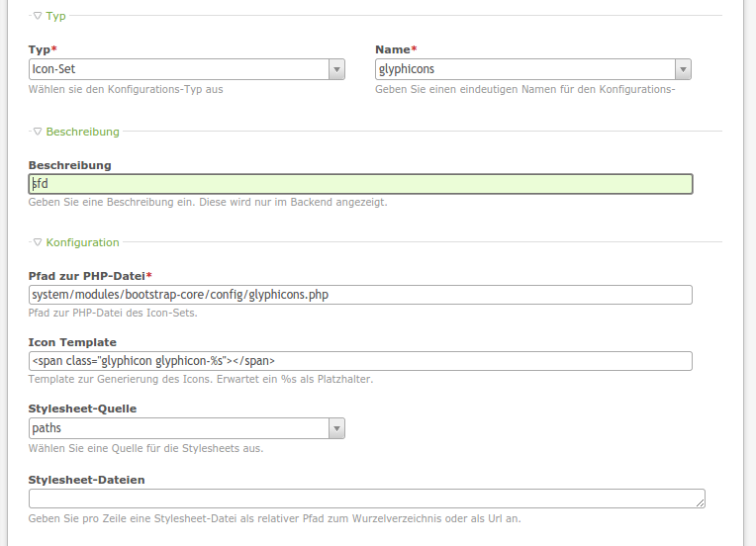Click into the Icon Template field
The height and width of the screenshot is (546, 756).
(x=360, y=361)
